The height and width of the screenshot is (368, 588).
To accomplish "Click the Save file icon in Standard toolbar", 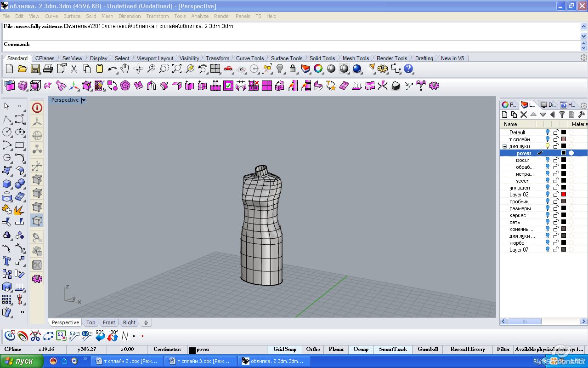I will [35, 69].
